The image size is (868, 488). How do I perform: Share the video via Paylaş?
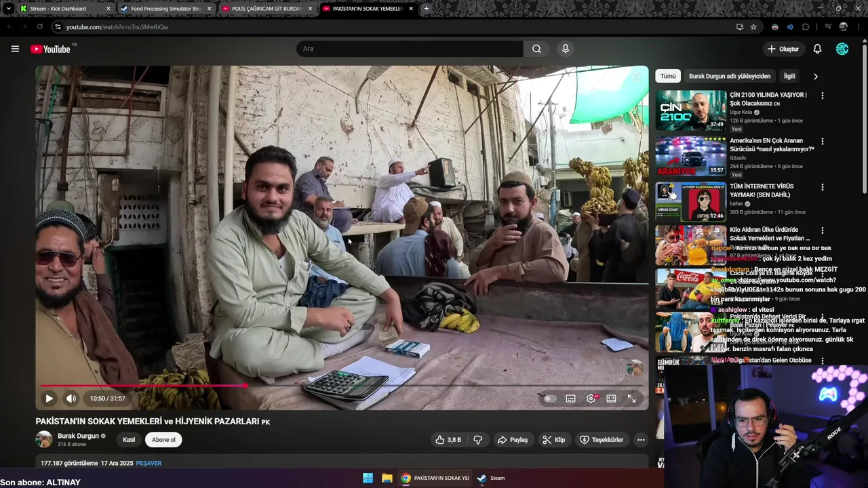tap(512, 440)
